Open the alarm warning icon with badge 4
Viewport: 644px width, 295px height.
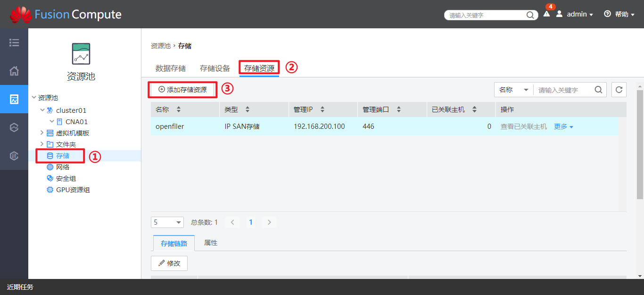[547, 14]
